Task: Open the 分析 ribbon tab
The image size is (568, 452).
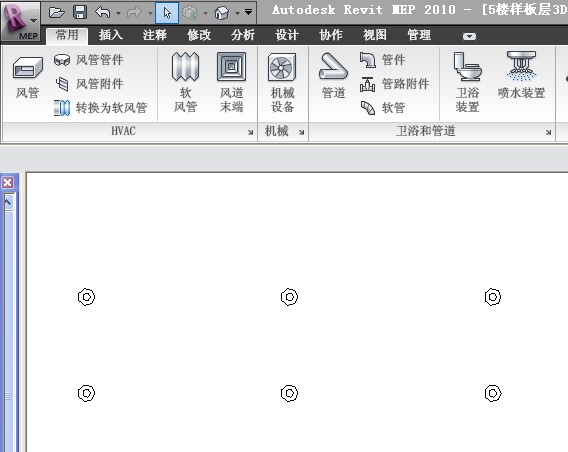Action: point(243,35)
